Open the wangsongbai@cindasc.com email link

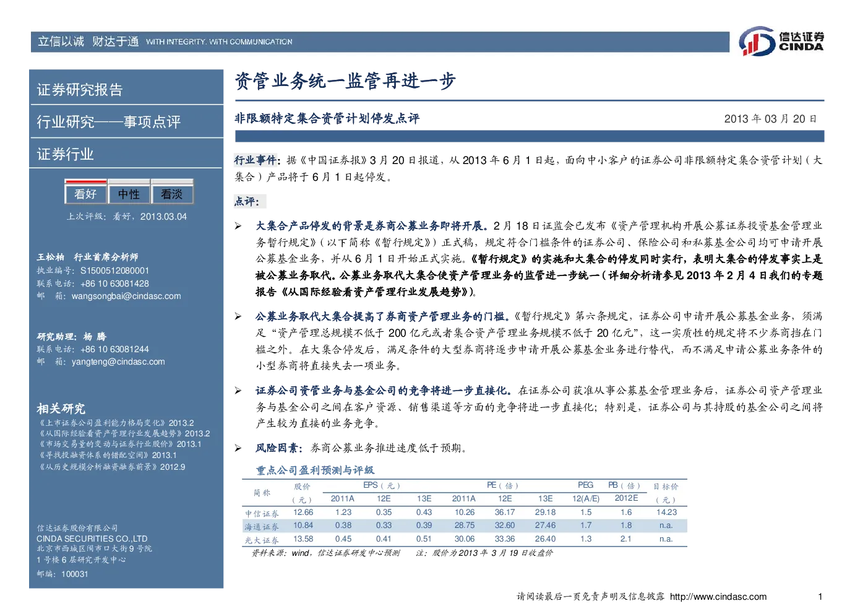[126, 296]
